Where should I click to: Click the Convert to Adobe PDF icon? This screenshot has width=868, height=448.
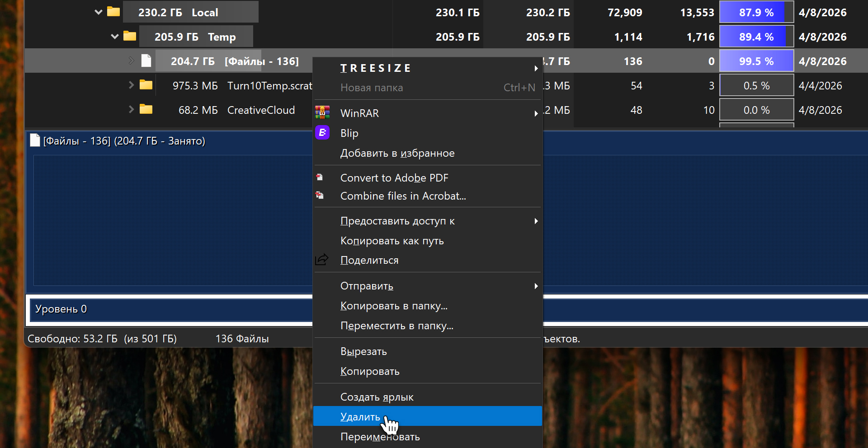(320, 177)
